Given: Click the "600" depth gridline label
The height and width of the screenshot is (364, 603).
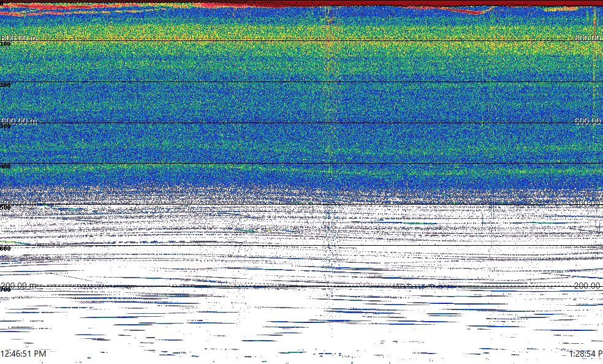Looking at the screenshot, I should pyautogui.click(x=6, y=249).
